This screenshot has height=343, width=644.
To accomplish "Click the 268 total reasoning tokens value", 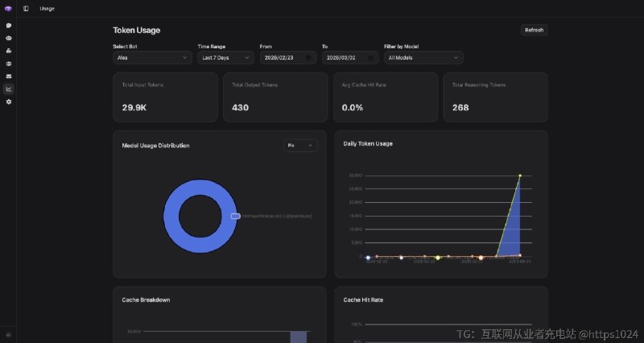I will (x=460, y=108).
